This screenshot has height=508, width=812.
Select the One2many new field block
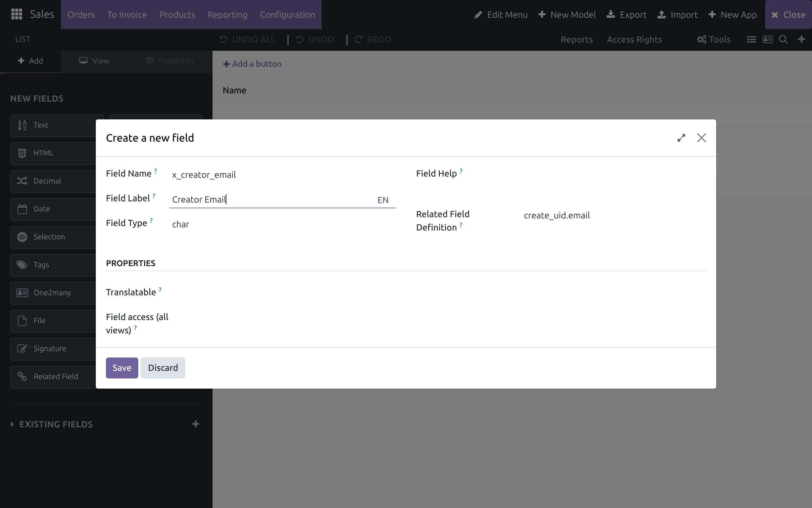coord(53,293)
